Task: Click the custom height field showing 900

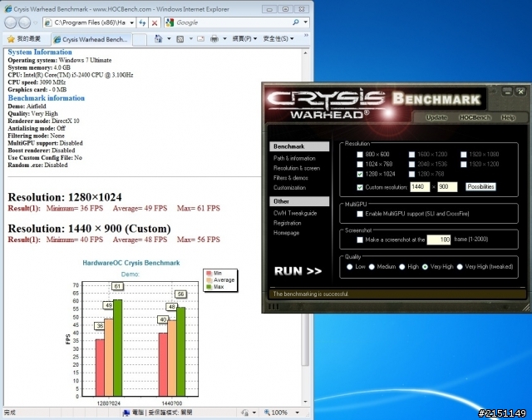Action: tap(447, 187)
